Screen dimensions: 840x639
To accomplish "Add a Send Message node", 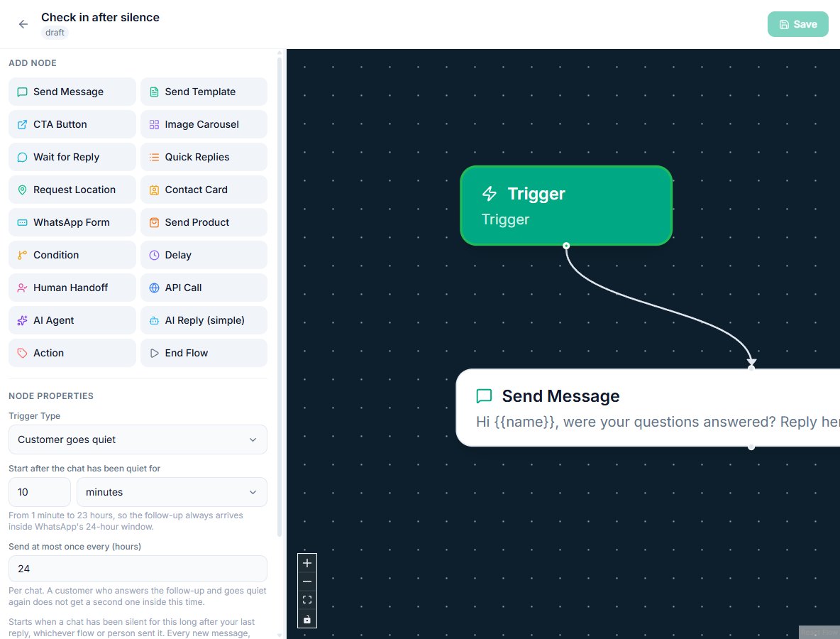I will click(72, 92).
